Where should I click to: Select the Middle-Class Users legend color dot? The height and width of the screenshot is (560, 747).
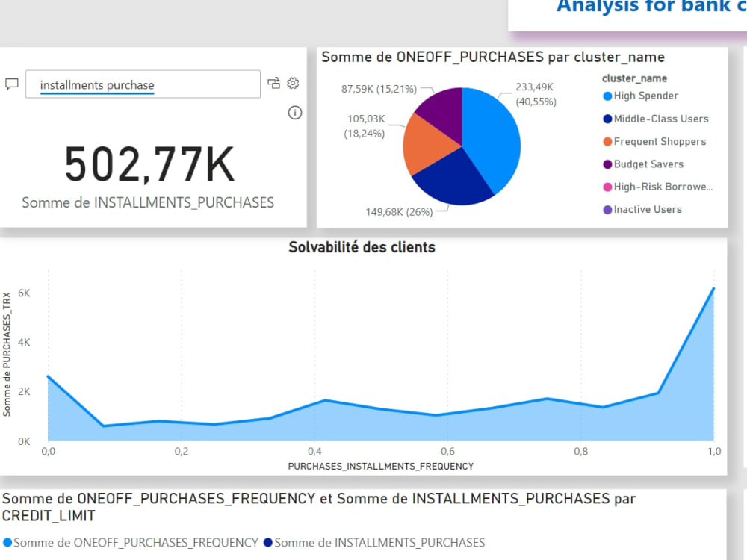607,119
